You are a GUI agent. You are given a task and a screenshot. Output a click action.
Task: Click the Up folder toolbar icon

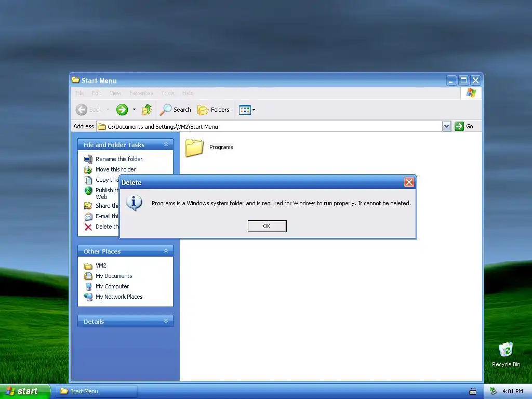click(x=147, y=110)
